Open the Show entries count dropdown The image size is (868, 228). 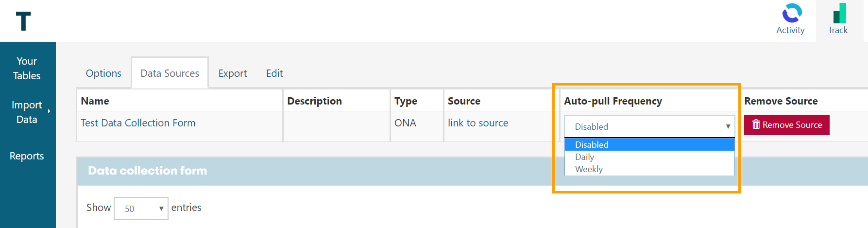pyautogui.click(x=141, y=209)
